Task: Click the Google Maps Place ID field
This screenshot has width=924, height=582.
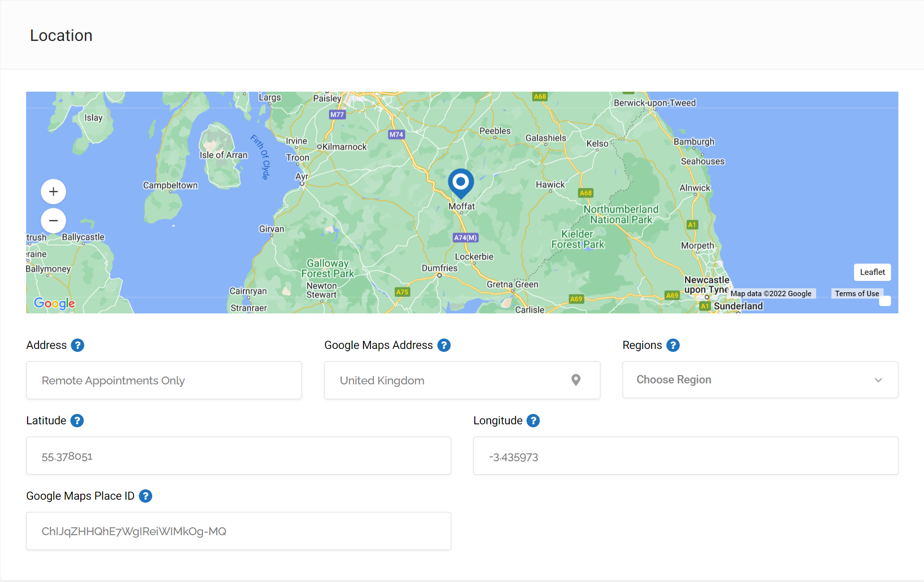Action: coord(238,531)
